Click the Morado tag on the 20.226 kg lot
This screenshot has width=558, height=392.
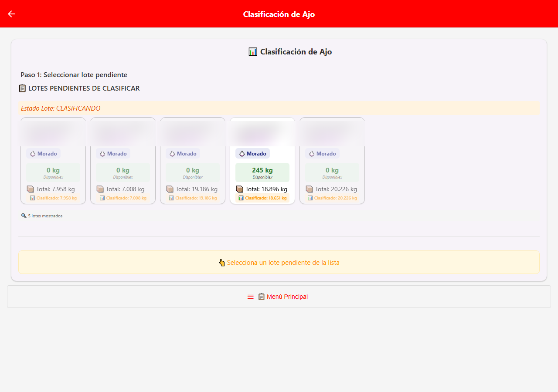point(322,153)
